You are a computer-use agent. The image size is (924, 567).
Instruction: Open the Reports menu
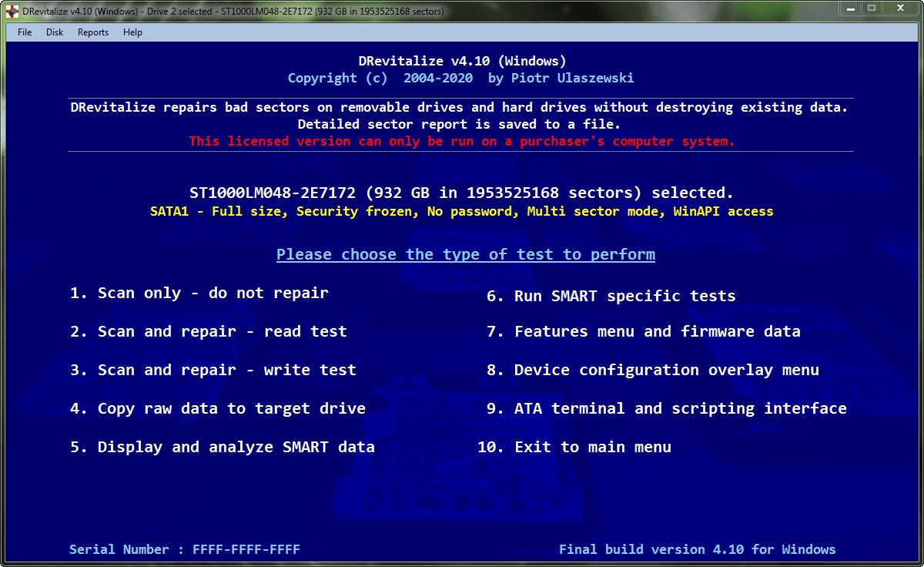pos(93,32)
